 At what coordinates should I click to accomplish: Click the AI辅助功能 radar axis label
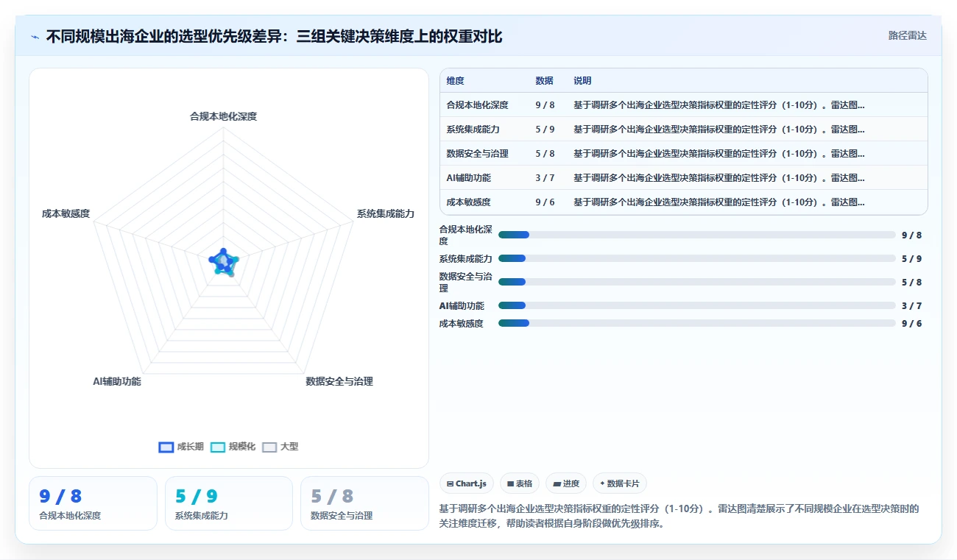tap(117, 381)
